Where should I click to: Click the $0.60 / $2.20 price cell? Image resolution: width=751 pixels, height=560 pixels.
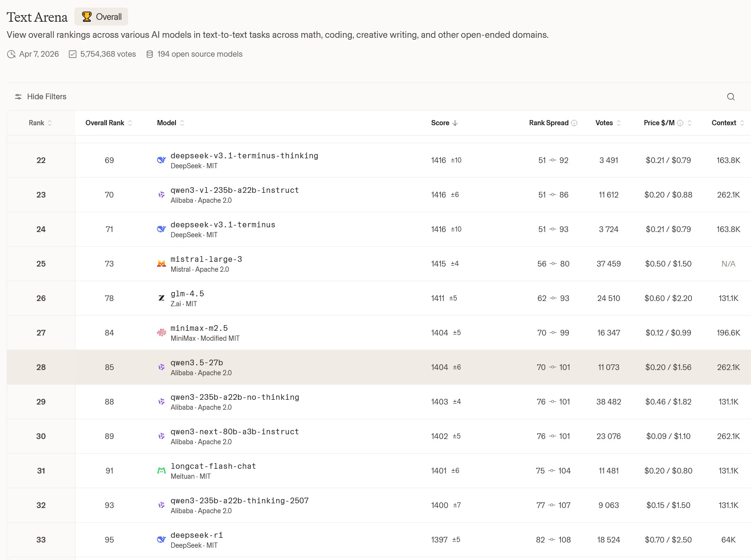(x=668, y=298)
